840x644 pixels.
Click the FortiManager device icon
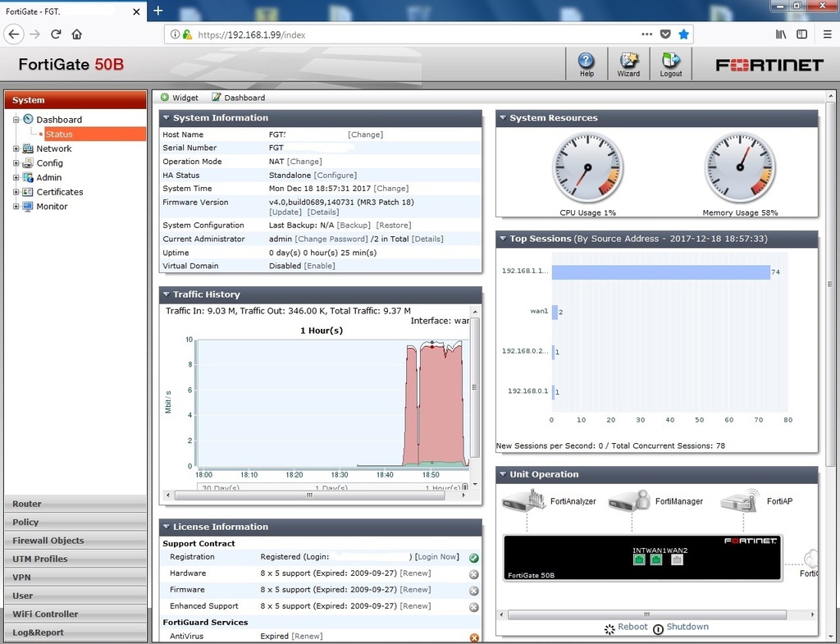(x=629, y=500)
